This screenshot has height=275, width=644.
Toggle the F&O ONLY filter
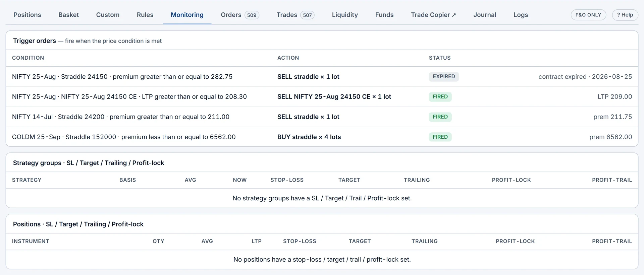588,15
